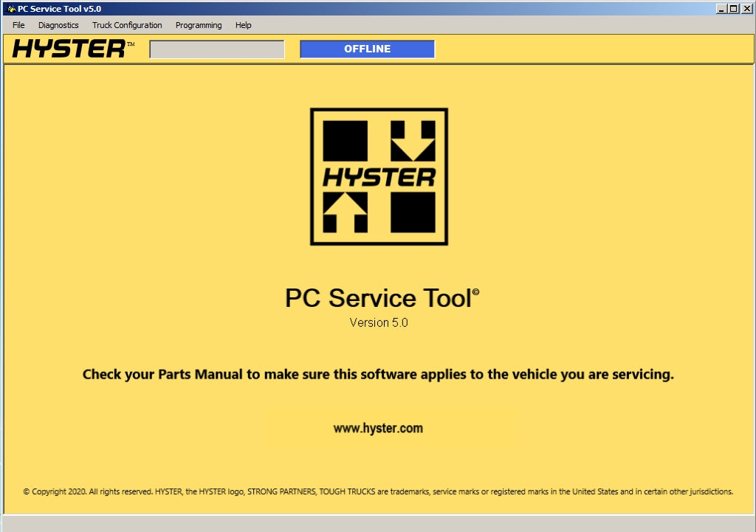Follow the www.hyster.com link

point(378,429)
